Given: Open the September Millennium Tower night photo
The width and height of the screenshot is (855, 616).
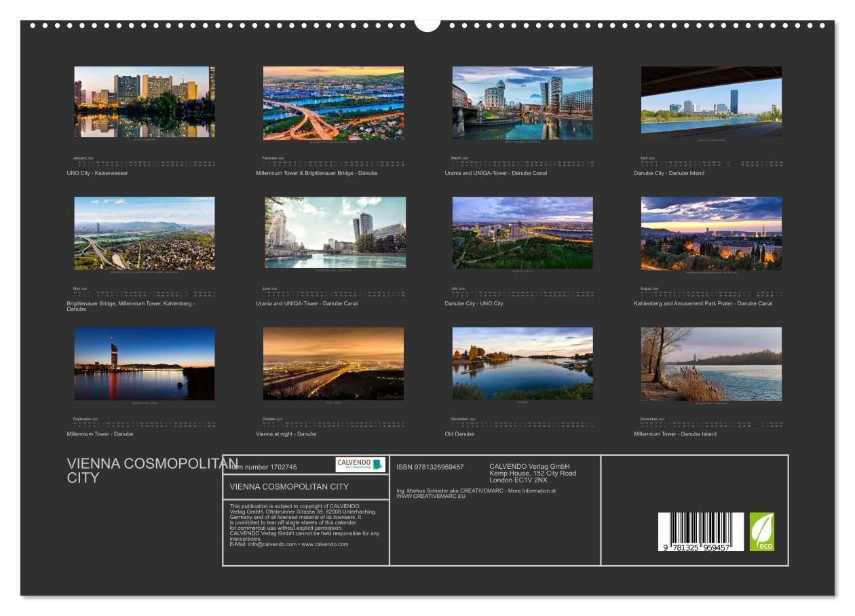Looking at the screenshot, I should pyautogui.click(x=145, y=364).
